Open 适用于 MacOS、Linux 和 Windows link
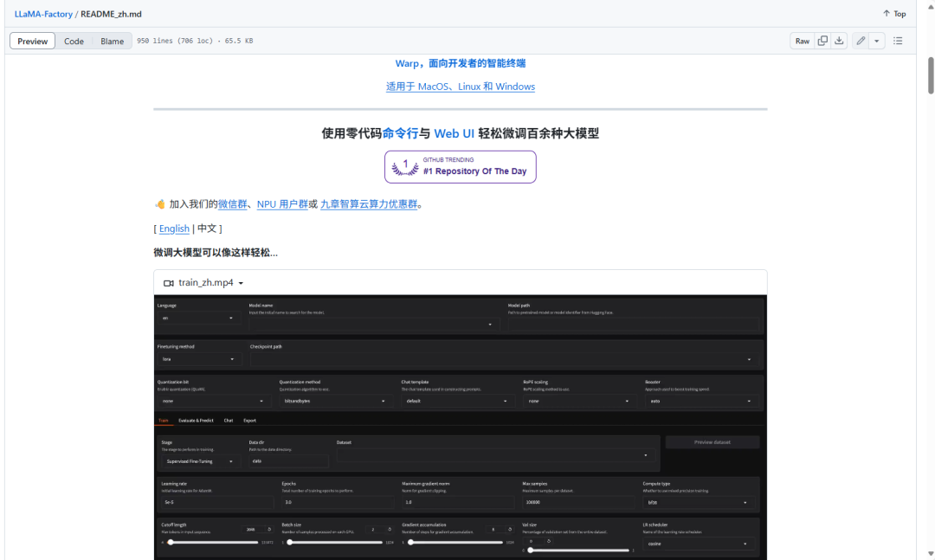 click(x=461, y=87)
